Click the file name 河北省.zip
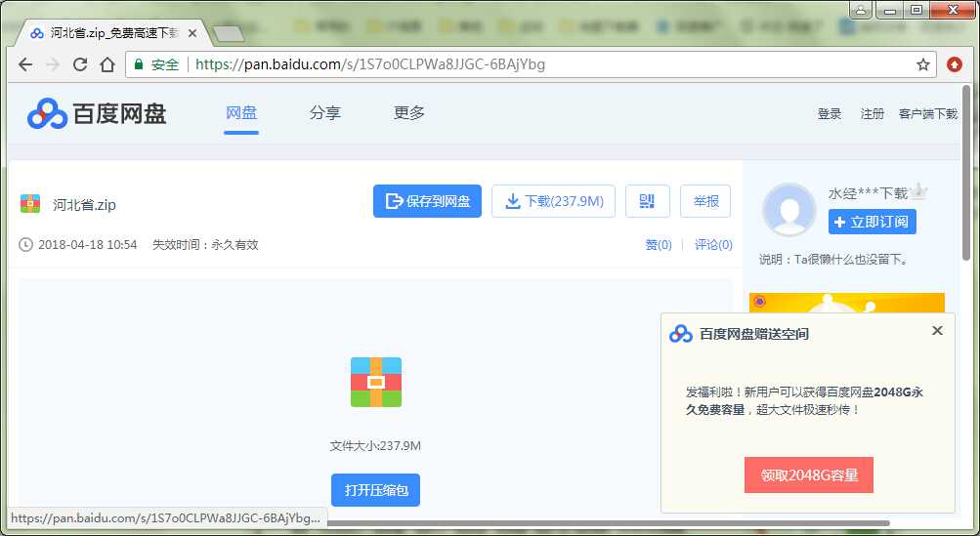 click(x=84, y=204)
